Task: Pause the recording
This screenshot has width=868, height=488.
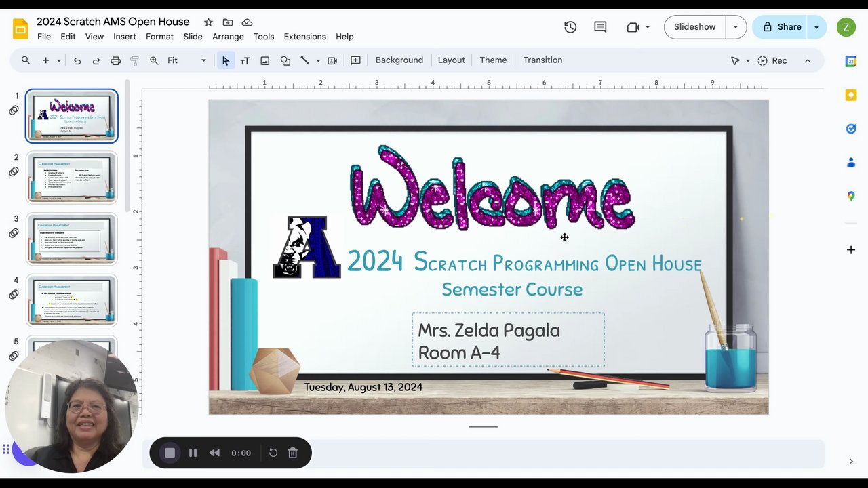Action: pos(193,453)
